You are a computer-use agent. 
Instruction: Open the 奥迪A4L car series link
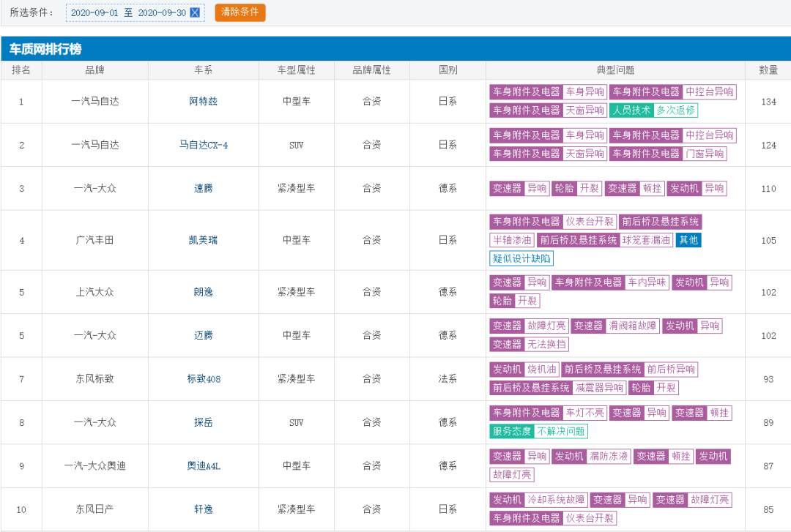204,465
